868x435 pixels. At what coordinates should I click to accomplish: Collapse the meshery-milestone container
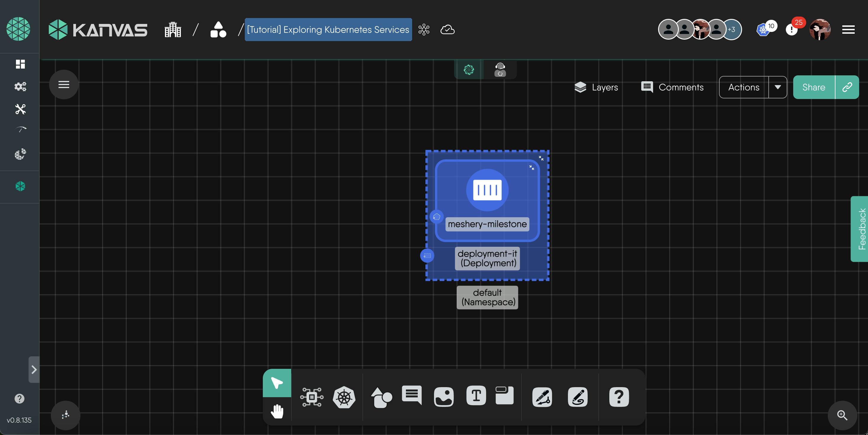point(531,167)
